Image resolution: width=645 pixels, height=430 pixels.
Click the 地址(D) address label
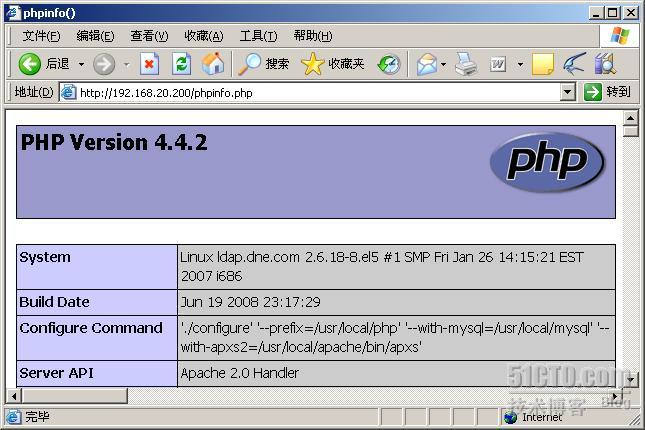point(34,92)
